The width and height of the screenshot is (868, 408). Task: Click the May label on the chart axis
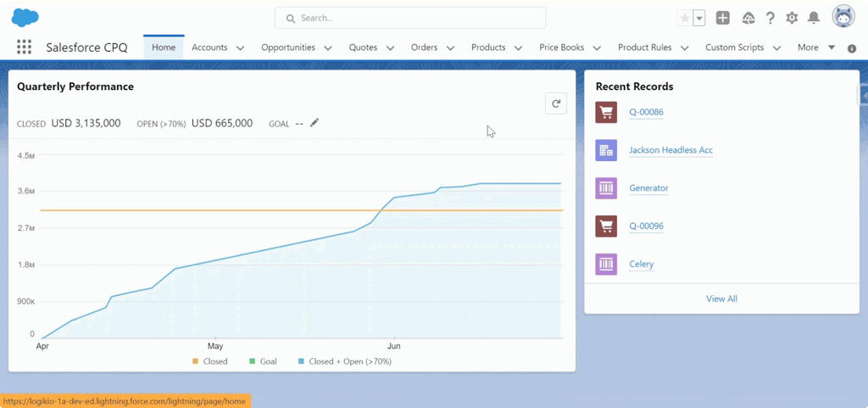[215, 347]
